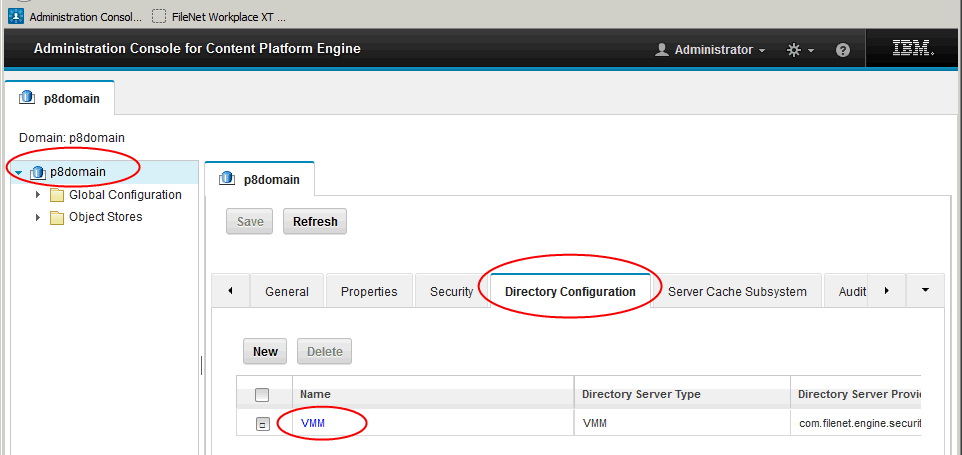Screen dimensions: 962x455
Task: Collapse the p8domain tree root
Action: pos(19,173)
